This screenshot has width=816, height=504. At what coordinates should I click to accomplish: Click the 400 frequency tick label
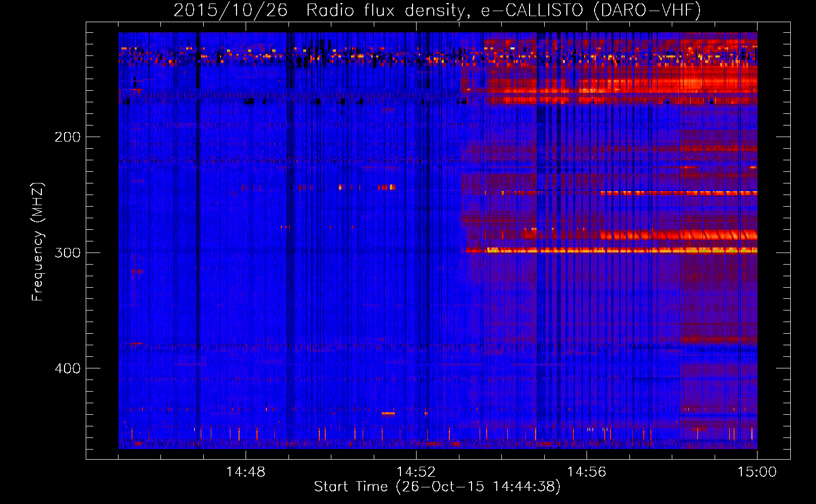coord(68,368)
